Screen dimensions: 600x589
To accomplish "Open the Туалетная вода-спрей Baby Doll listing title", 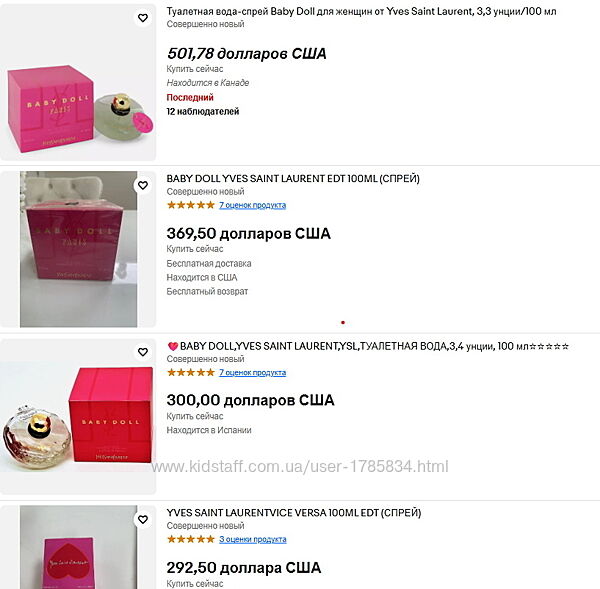I will coord(361,11).
